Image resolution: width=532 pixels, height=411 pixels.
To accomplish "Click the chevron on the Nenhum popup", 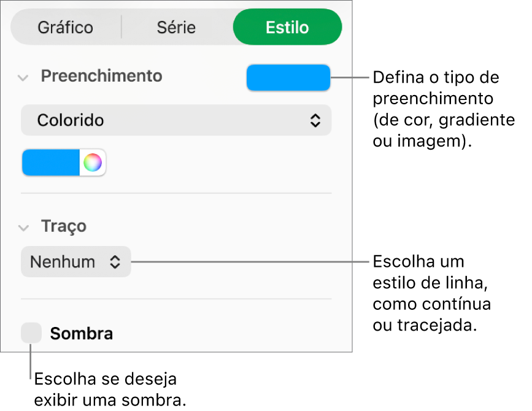I will [x=117, y=262].
